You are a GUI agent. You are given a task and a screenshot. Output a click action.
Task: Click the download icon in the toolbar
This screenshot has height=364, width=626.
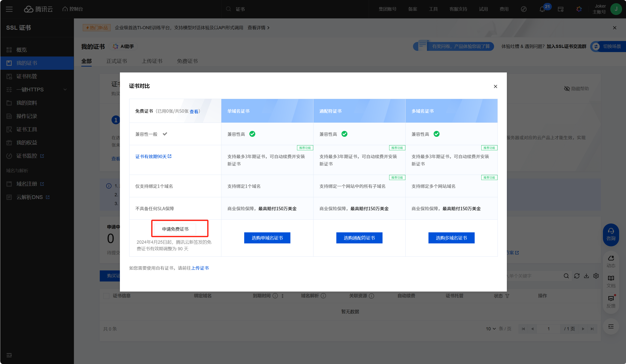click(x=586, y=276)
